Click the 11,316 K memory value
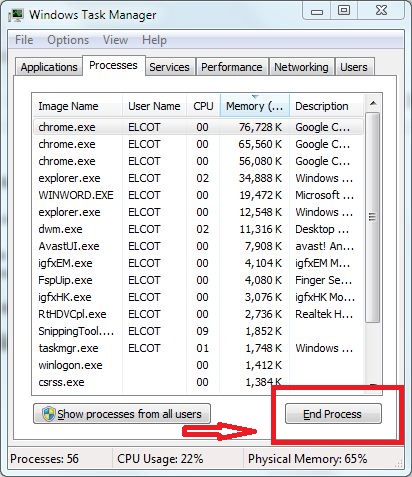 click(261, 229)
